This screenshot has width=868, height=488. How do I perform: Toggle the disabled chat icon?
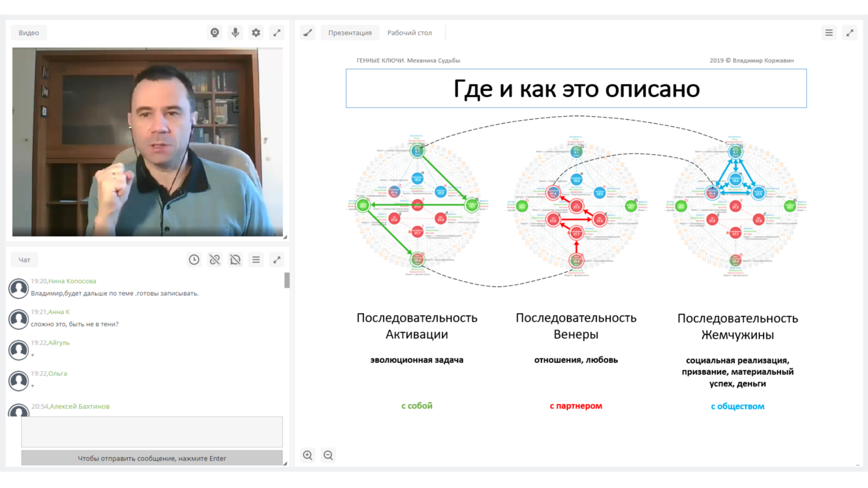coord(235,260)
